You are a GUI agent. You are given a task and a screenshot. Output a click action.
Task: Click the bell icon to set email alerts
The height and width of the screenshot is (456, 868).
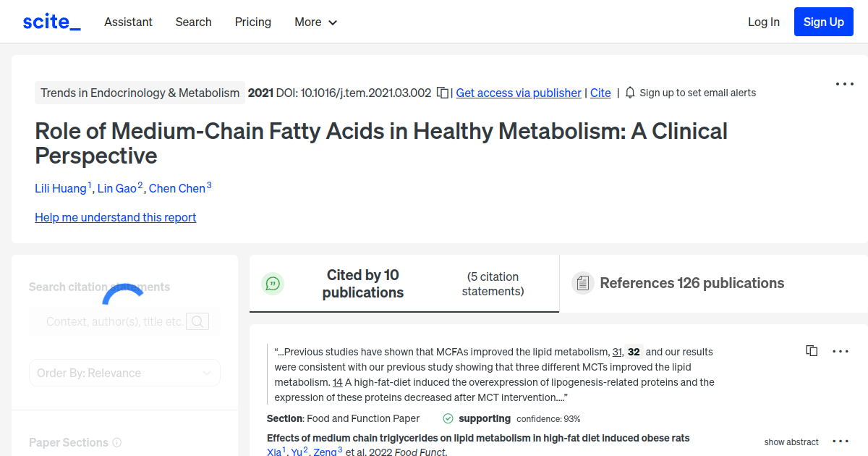[x=629, y=93]
